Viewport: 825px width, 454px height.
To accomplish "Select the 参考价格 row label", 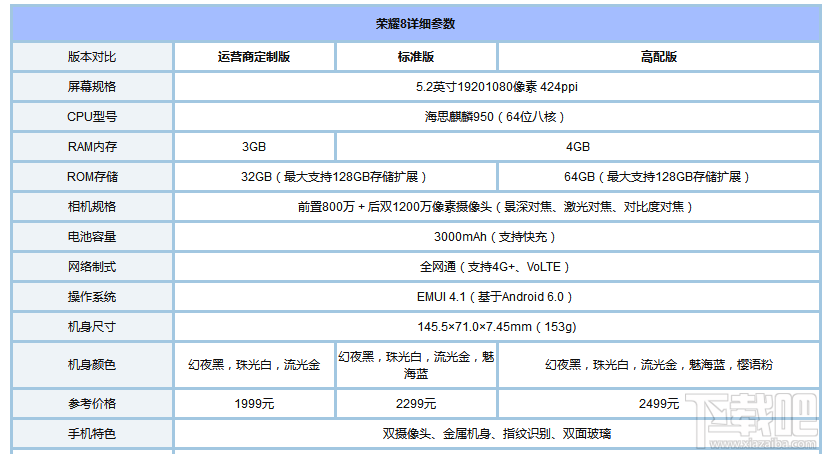I will coord(92,404).
